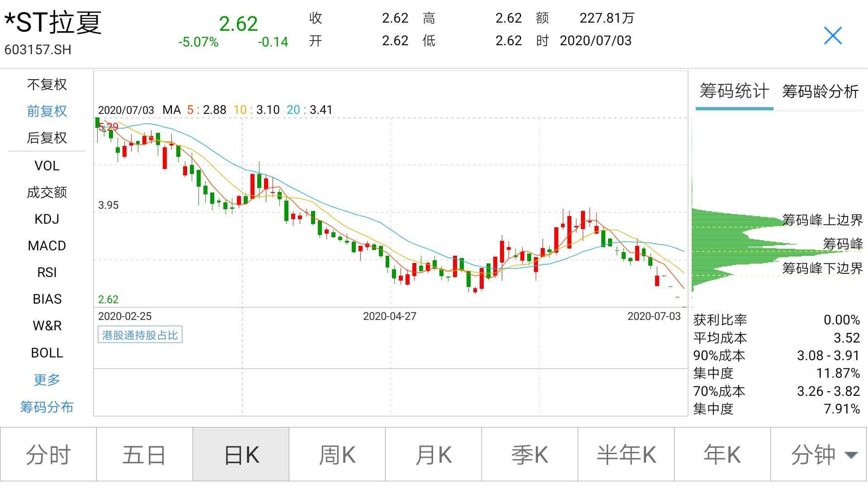Show the MACD indicator
Viewport: 868px width, 488px height.
(47, 246)
